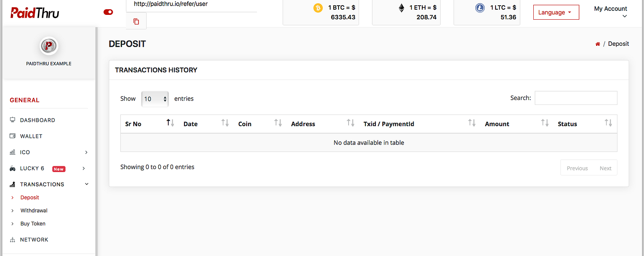The image size is (644, 256).
Task: Sort table by Sr No column
Action: click(x=150, y=124)
